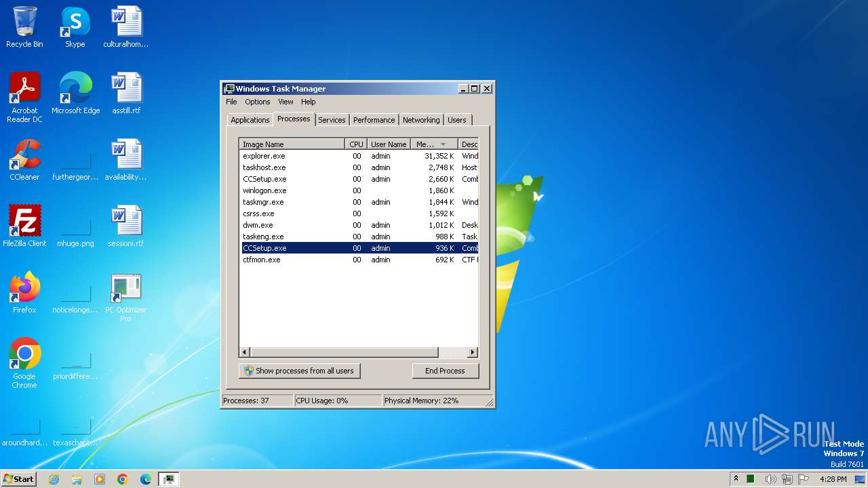Image resolution: width=868 pixels, height=488 pixels.
Task: Launch CCleaner desktop shortcut
Action: click(x=24, y=160)
